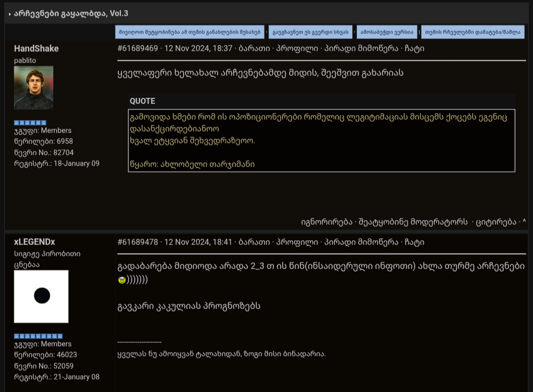Click text გავკარი კაკულიას პროგნოზებს
Viewport: 533px width, 392px height.
189,306
